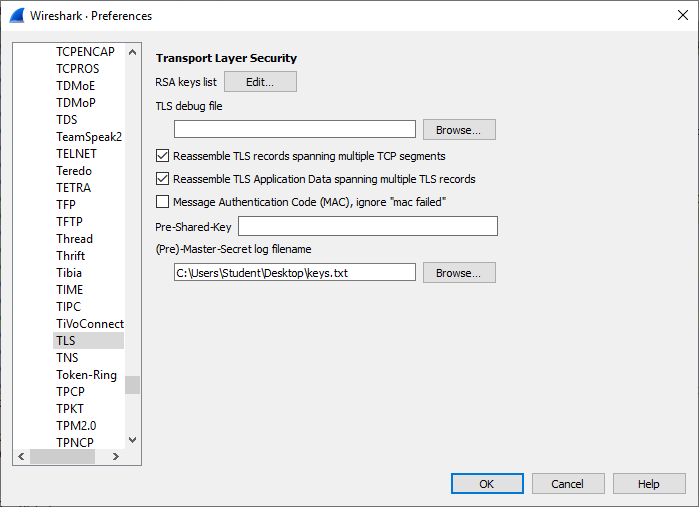
Task: Select TPCP protocol
Action: pos(70,392)
